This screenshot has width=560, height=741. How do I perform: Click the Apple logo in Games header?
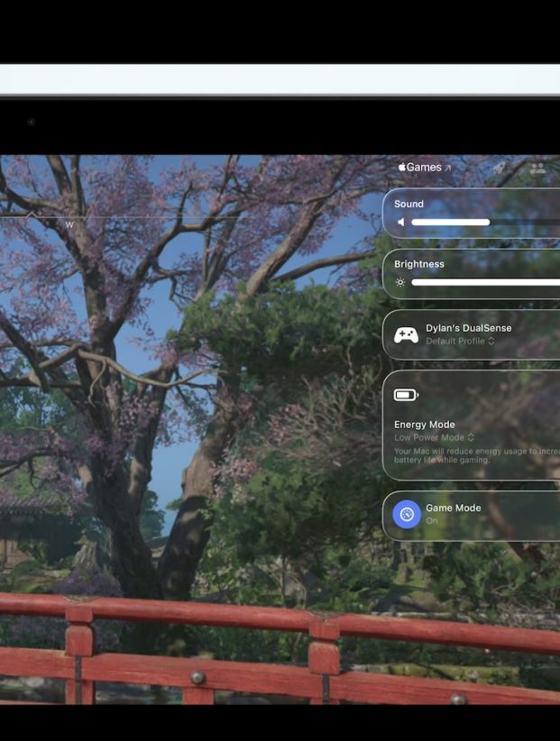click(401, 167)
